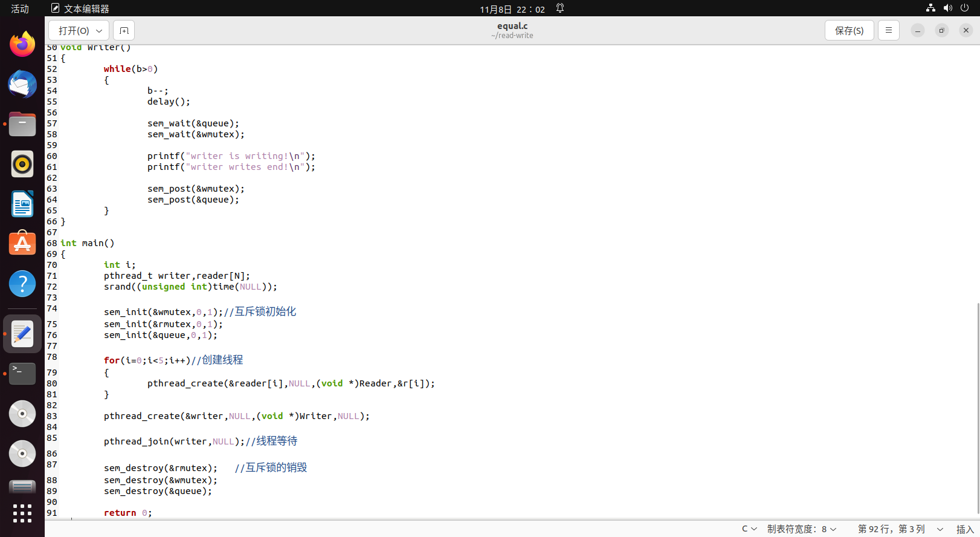Click the ~/read-write path subtitle
Screen dimensions: 980x537
pos(512,36)
